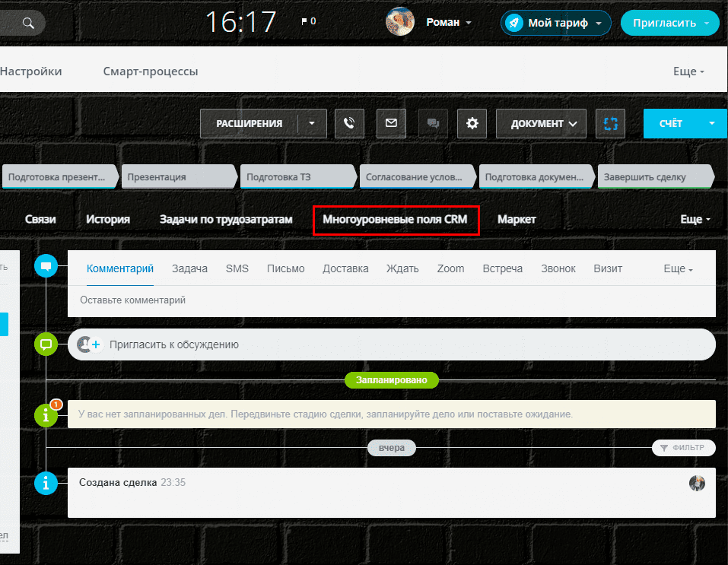Image resolution: width=728 pixels, height=565 pixels.
Task: Click the flag notification counter icon
Action: pyautogui.click(x=304, y=21)
